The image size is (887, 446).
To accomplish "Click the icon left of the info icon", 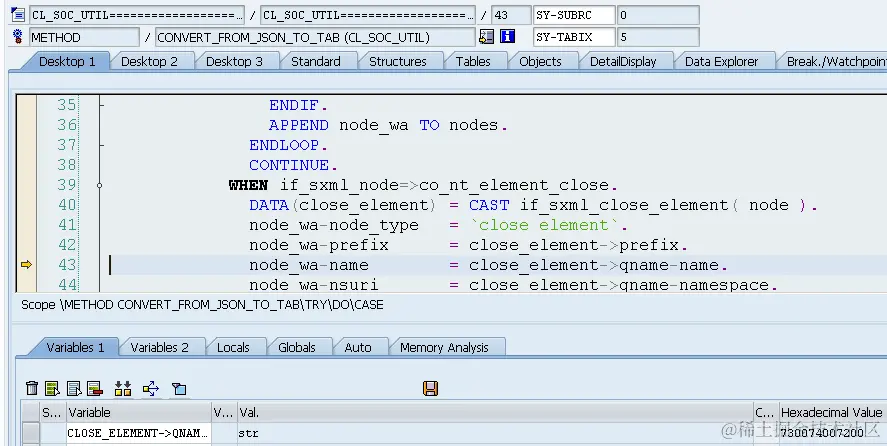I will click(x=486, y=37).
